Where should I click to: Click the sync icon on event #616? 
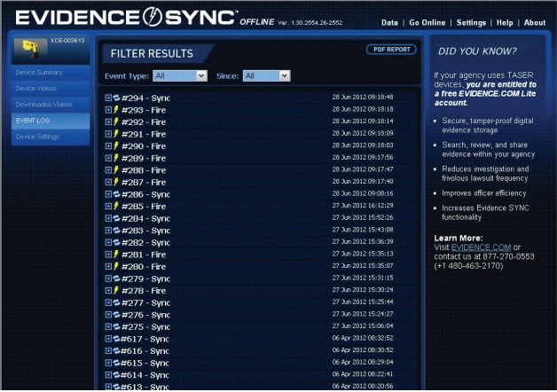116,351
